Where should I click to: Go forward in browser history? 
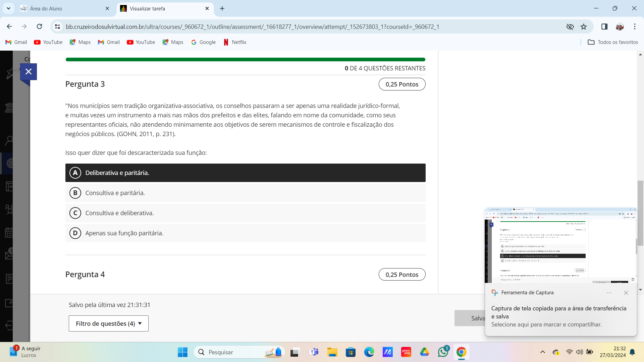point(24,26)
